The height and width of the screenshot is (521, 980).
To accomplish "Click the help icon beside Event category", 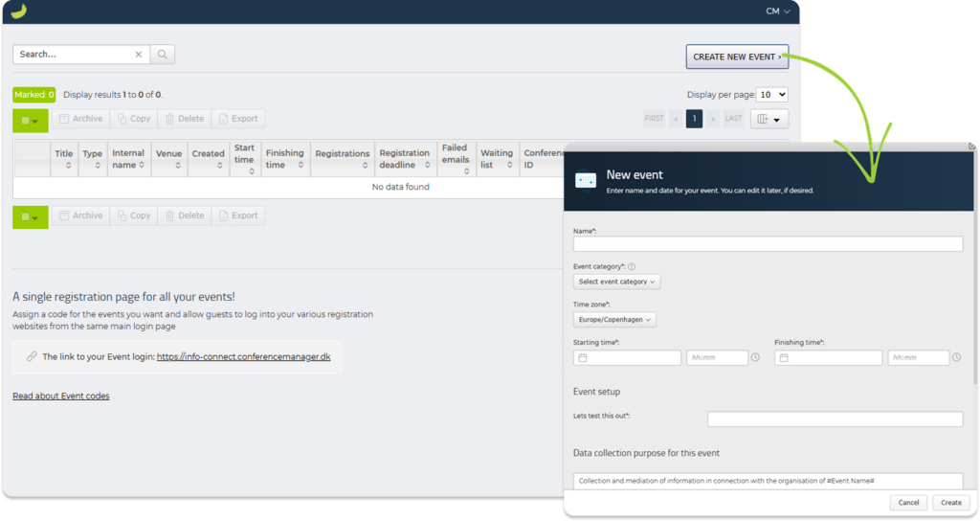I will 632,267.
